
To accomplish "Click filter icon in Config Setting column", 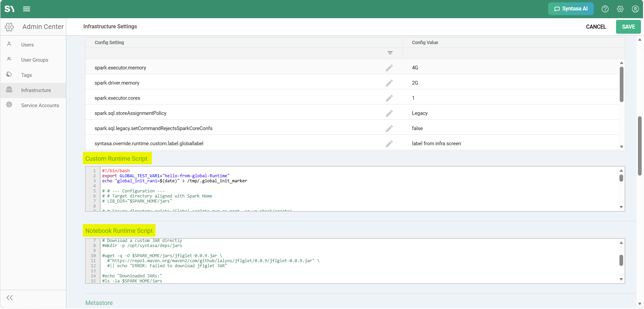I will [x=390, y=53].
